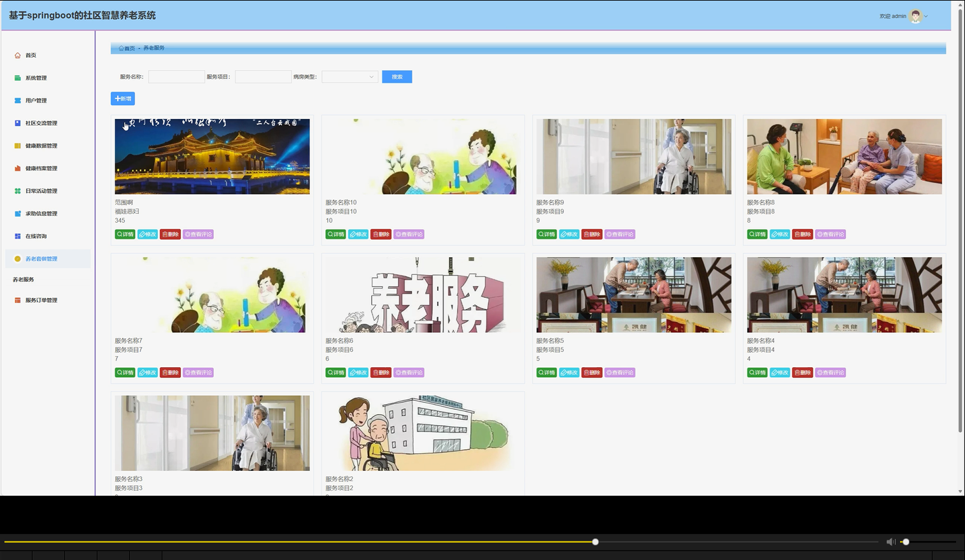Click the 服务项目10 text
Viewport: 965px width, 560px height.
[341, 211]
